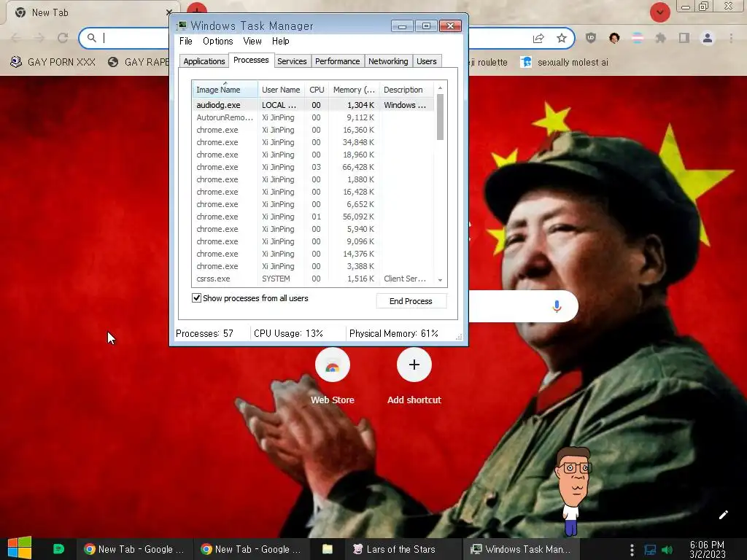
Task: Click the scrollbar down arrow in process list
Action: pos(440,280)
